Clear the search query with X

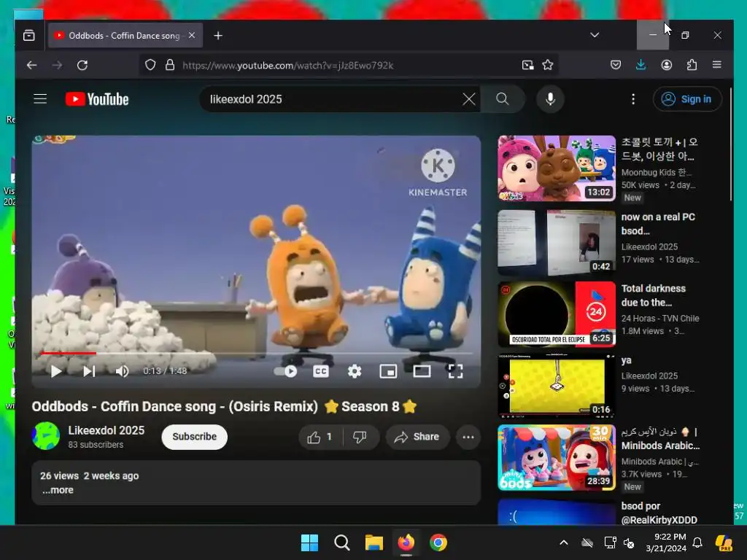click(x=469, y=99)
